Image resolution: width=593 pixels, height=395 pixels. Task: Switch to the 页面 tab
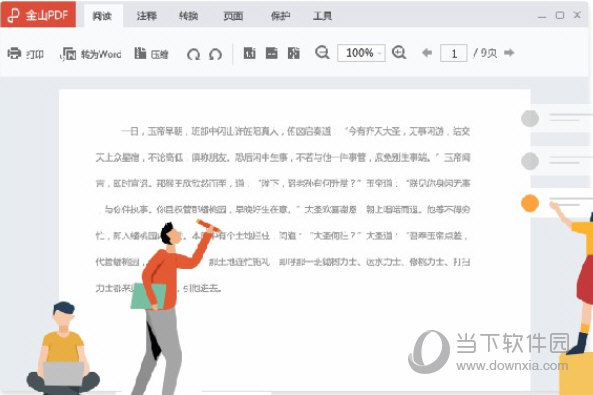(233, 16)
